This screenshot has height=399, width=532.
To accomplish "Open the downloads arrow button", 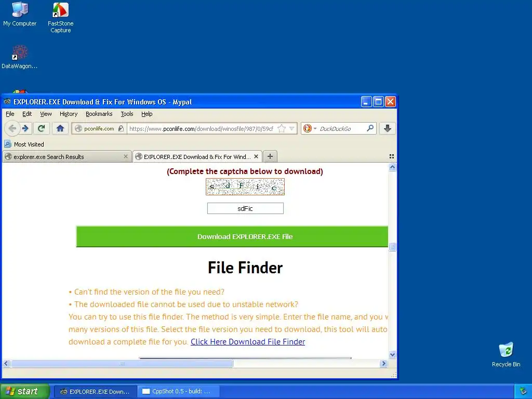I will [x=388, y=128].
